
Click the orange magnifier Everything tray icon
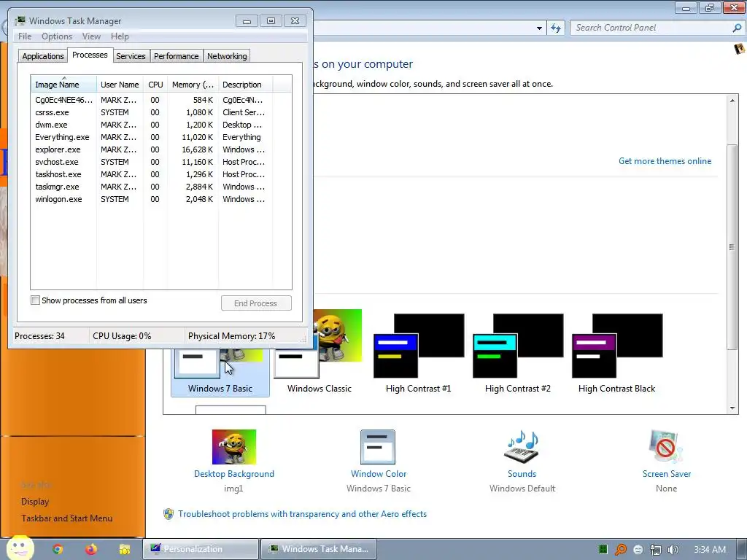(621, 550)
